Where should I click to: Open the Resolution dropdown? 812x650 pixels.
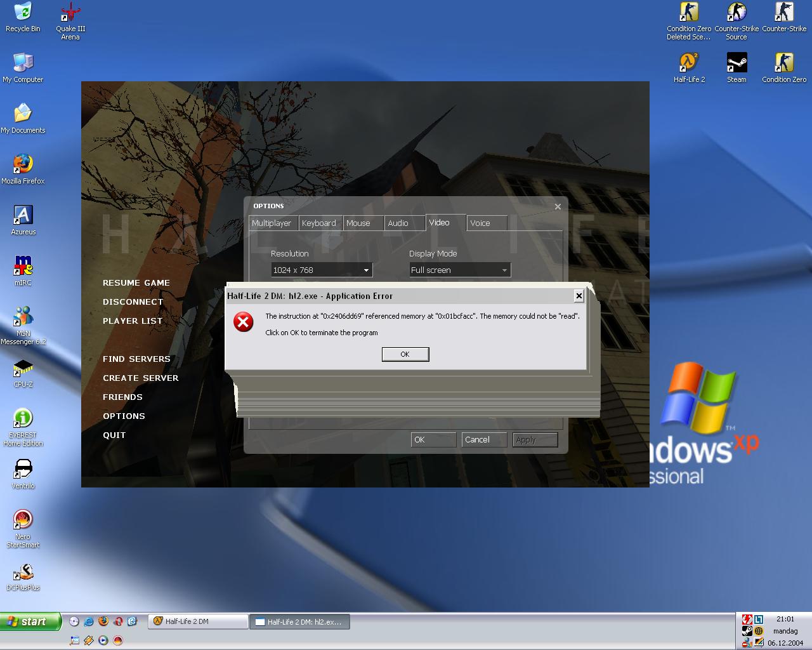(x=322, y=270)
